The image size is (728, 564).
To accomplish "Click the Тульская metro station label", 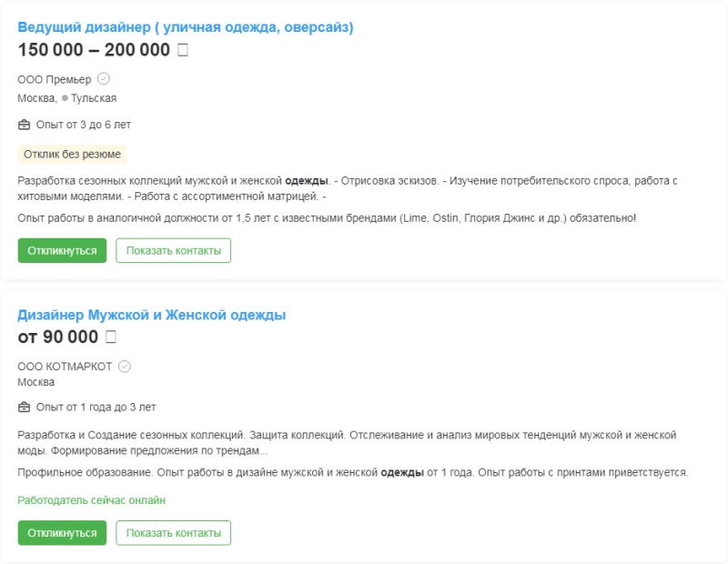I will click(94, 98).
